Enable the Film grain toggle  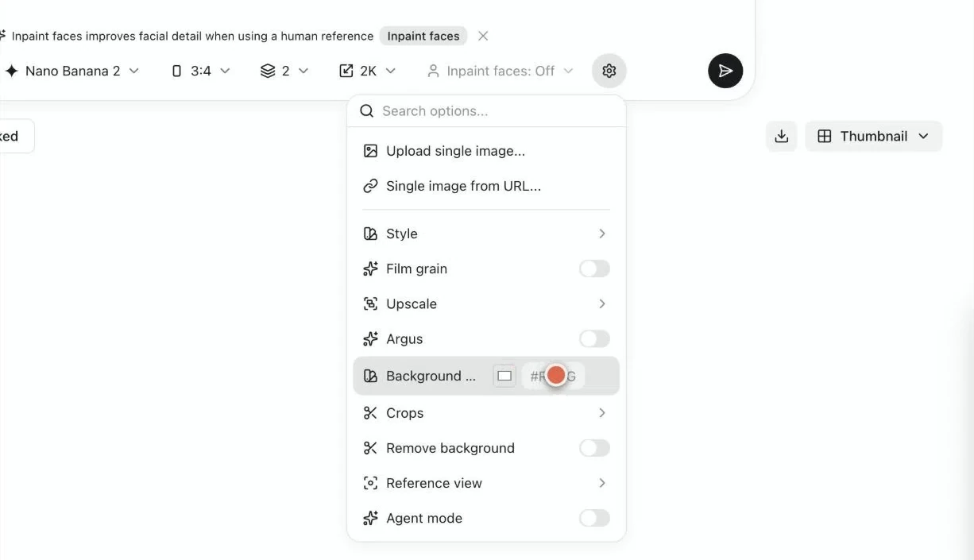(x=594, y=268)
